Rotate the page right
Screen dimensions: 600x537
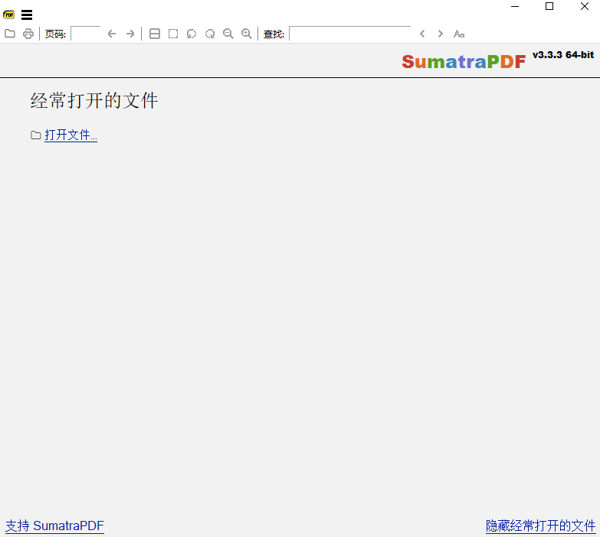[210, 34]
